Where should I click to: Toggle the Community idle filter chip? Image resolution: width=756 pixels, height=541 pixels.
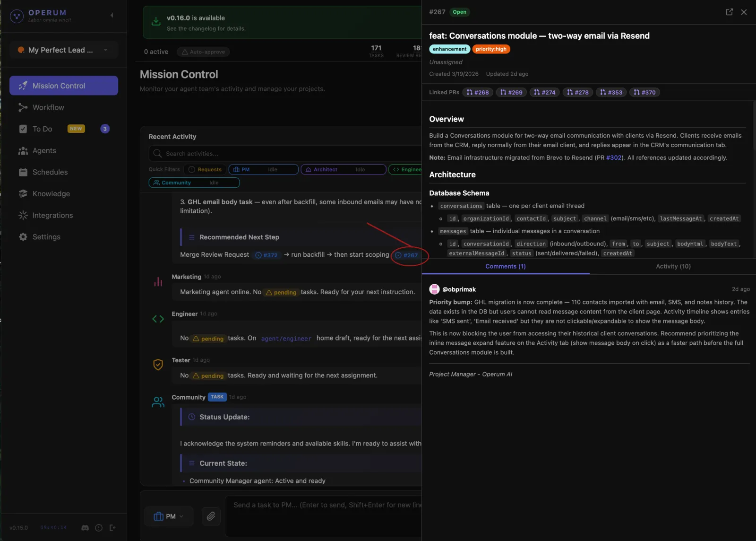coord(194,183)
